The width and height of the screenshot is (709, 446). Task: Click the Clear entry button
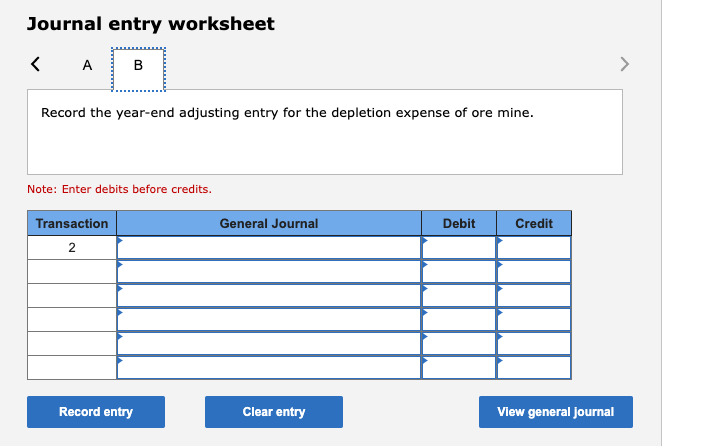tap(274, 412)
